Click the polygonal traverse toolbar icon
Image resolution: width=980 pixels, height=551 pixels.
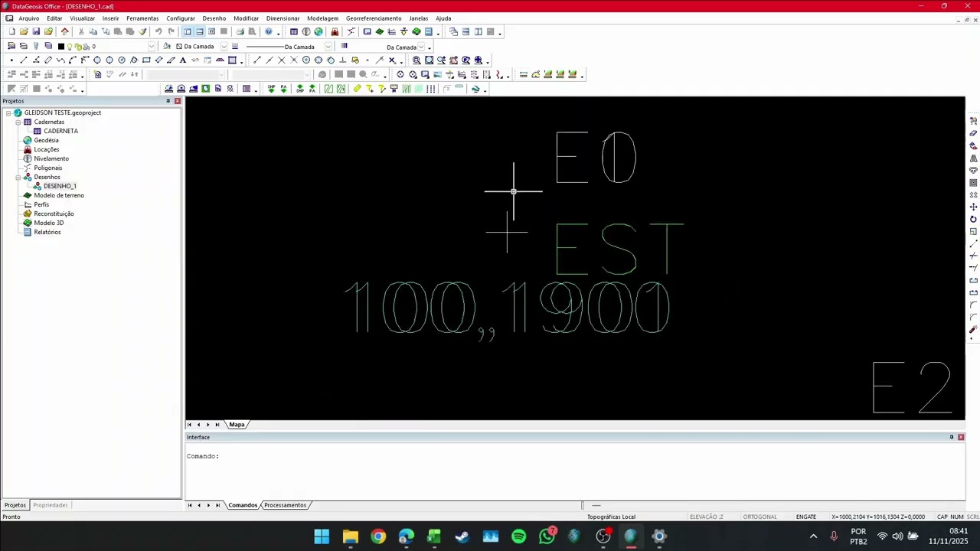click(351, 31)
